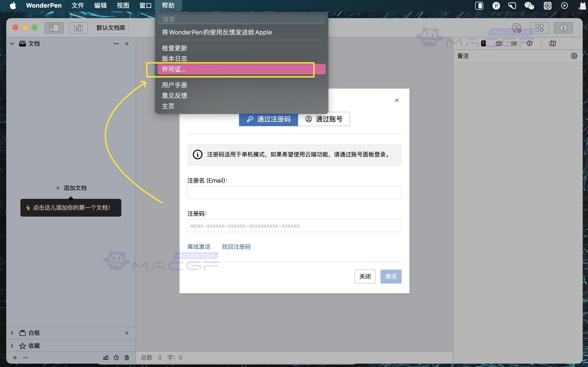588x367 pixels.
Task: Open document history with the clock icon
Action: [x=116, y=358]
